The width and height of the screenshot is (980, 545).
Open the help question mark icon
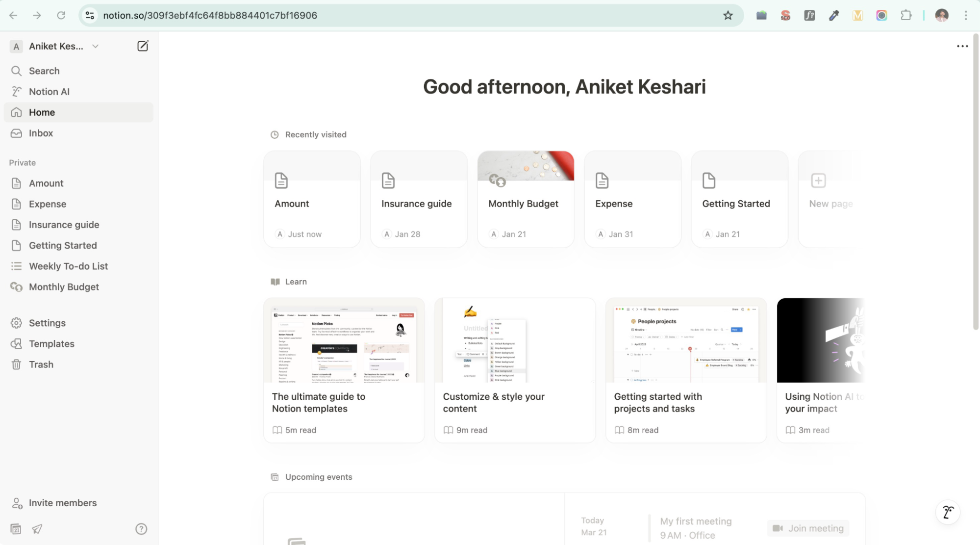coord(141,529)
